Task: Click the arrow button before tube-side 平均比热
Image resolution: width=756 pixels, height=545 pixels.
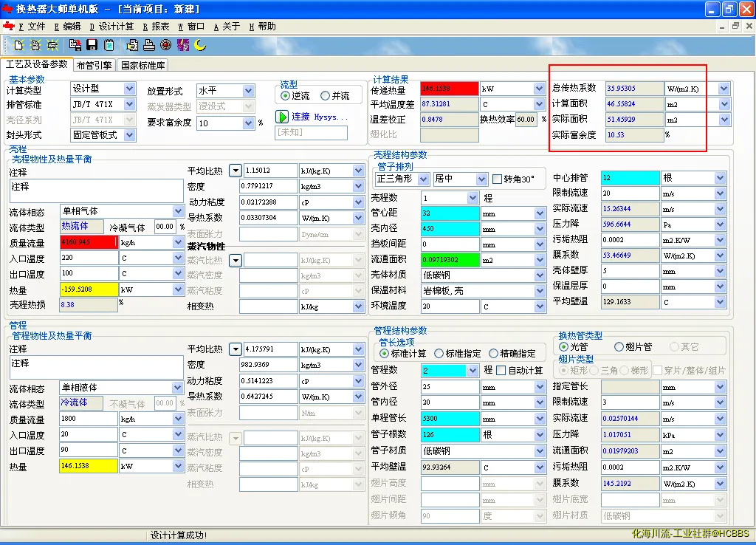Action: 235,349
